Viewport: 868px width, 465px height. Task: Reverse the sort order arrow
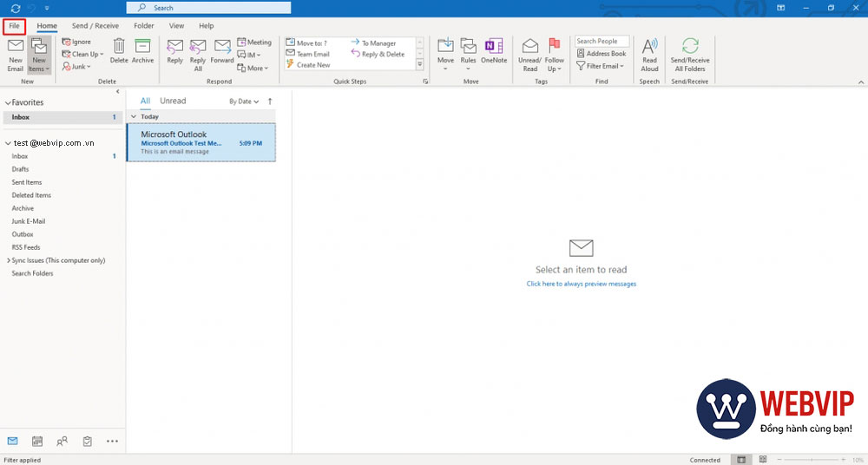270,102
